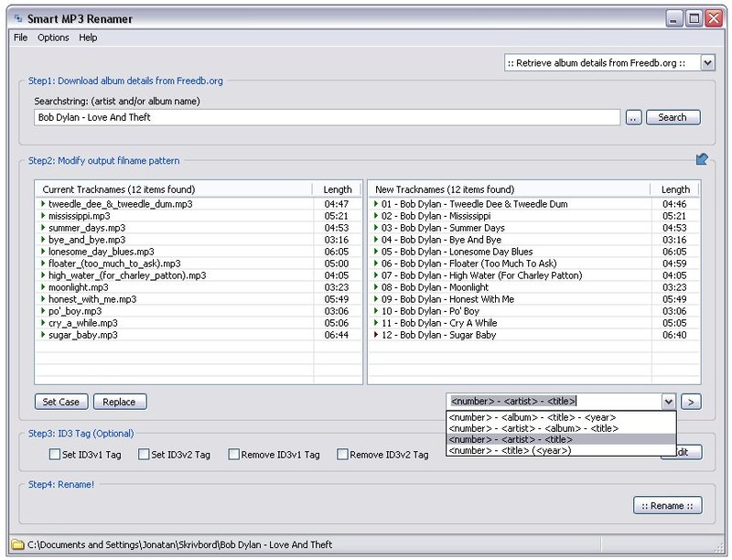Click the blue arrow icon beside Step2
Viewport: 732px width, 560px height.
coord(702,159)
